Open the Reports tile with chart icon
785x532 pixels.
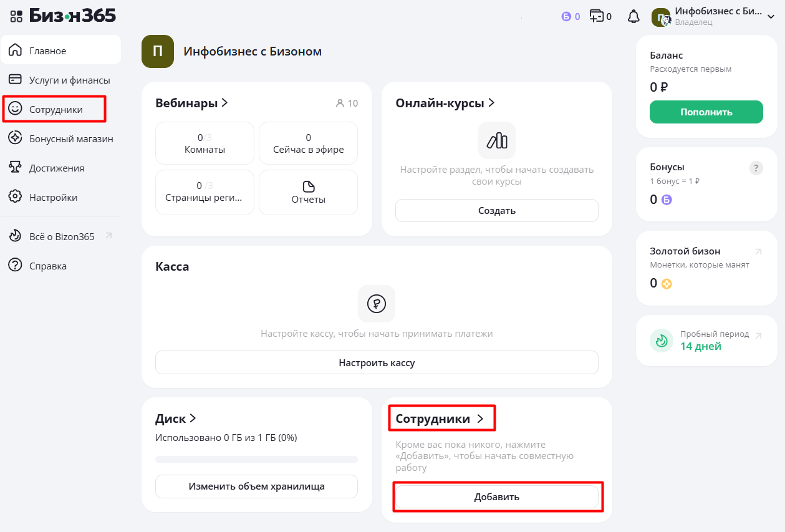coord(308,193)
